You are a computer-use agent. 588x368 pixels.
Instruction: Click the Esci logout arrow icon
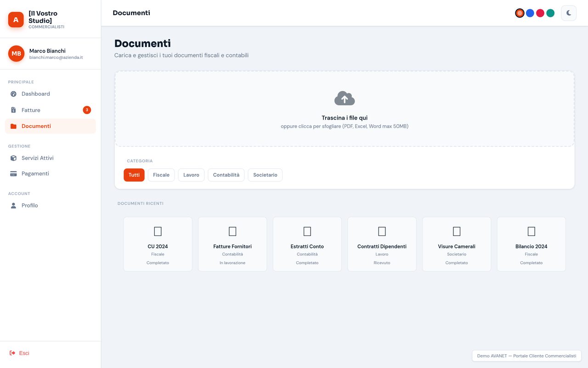(x=12, y=353)
